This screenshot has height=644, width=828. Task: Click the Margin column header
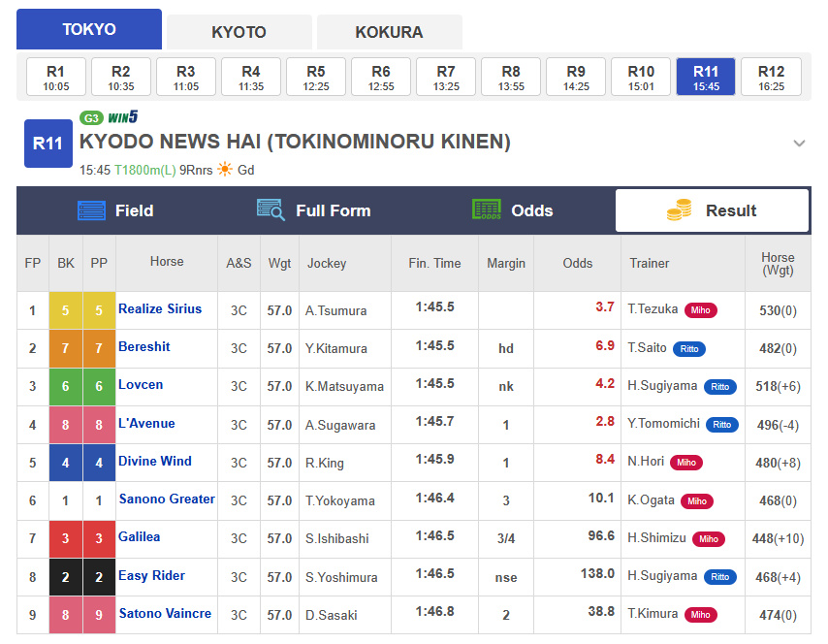tap(506, 263)
